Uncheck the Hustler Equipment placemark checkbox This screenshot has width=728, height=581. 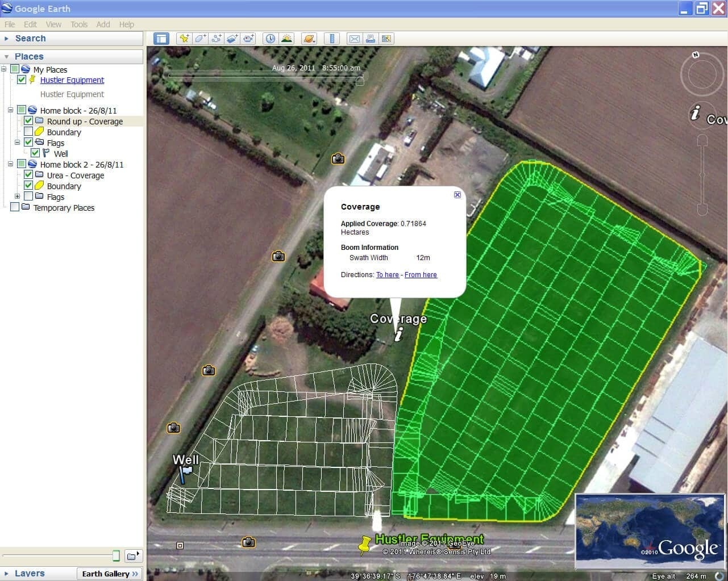coord(22,80)
